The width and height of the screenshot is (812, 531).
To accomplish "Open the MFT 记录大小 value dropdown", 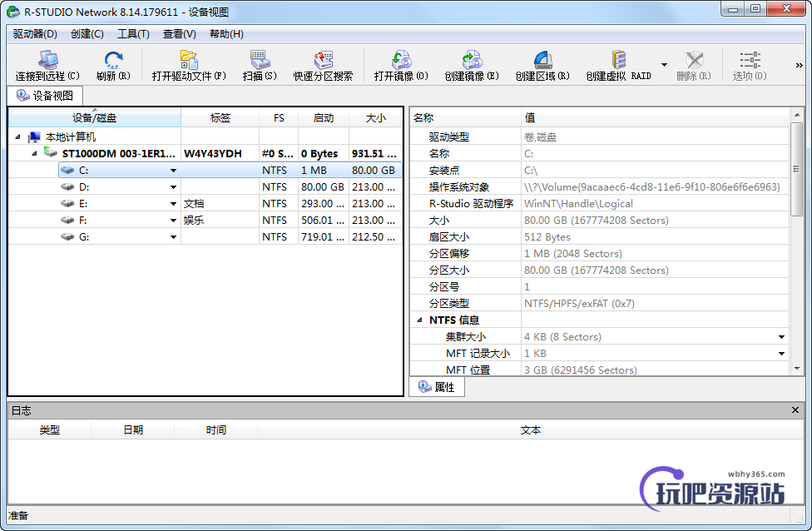I will (781, 354).
